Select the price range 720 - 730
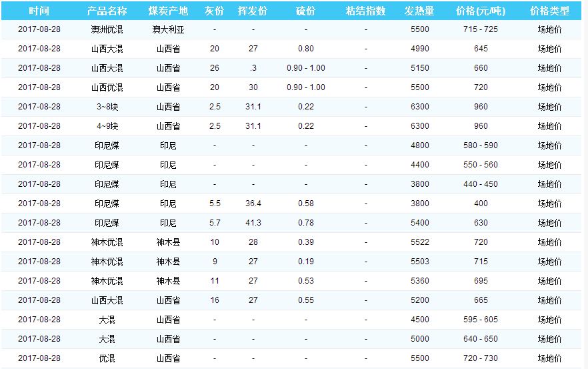Screen dimensions: 588x369 point(481,358)
